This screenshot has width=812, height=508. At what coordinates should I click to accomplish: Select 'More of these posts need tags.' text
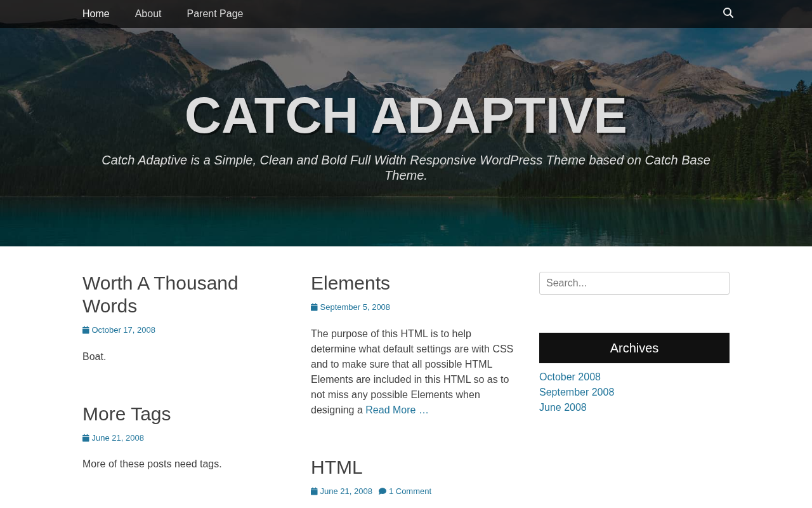[x=152, y=464]
